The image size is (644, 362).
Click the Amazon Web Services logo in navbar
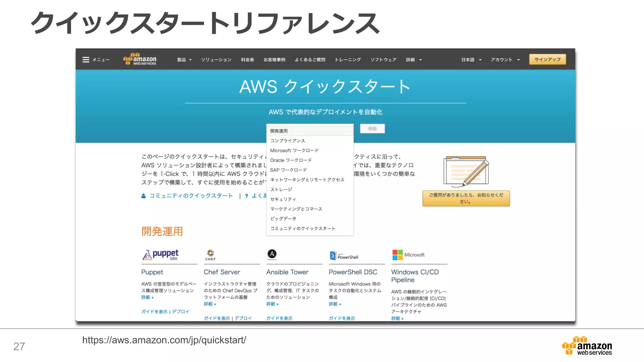140,59
